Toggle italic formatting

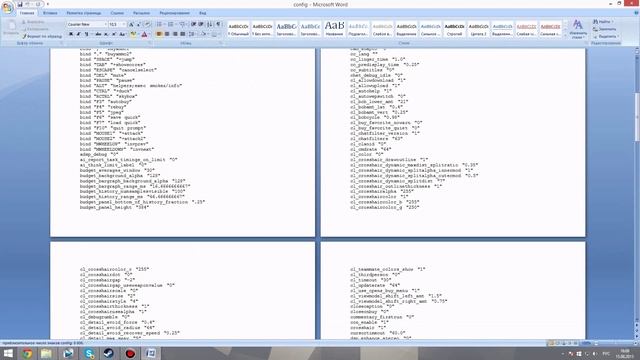tap(78, 34)
